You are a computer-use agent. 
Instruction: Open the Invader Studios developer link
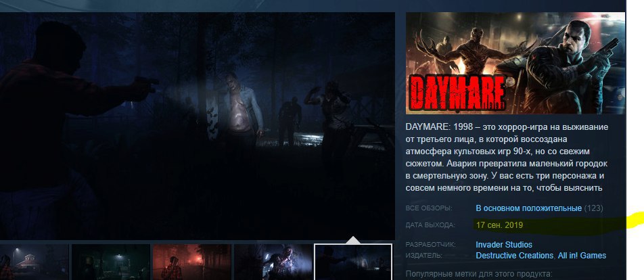pyautogui.click(x=504, y=245)
